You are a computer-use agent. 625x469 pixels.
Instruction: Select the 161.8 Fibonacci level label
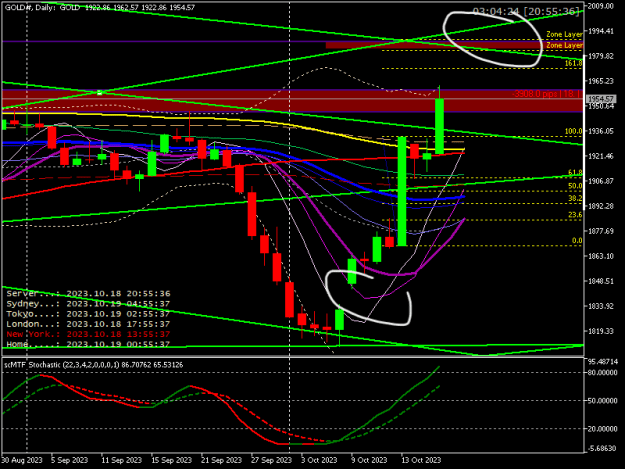pos(573,63)
